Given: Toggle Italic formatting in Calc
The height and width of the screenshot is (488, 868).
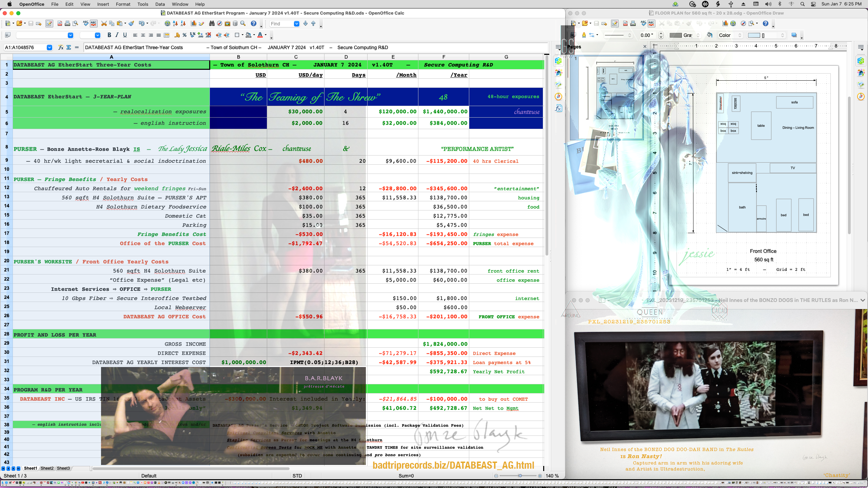Looking at the screenshot, I should pos(117,35).
